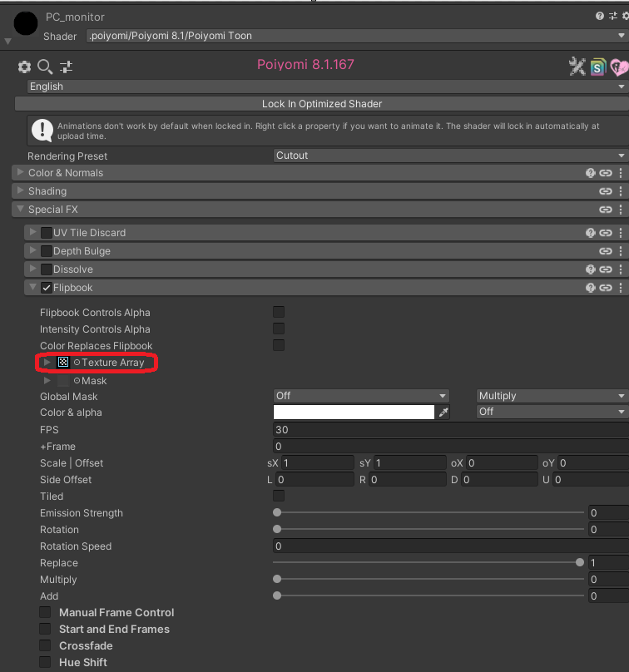Image resolution: width=629 pixels, height=672 pixels.
Task: Adjust the Replace slider handle
Action: pos(580,562)
